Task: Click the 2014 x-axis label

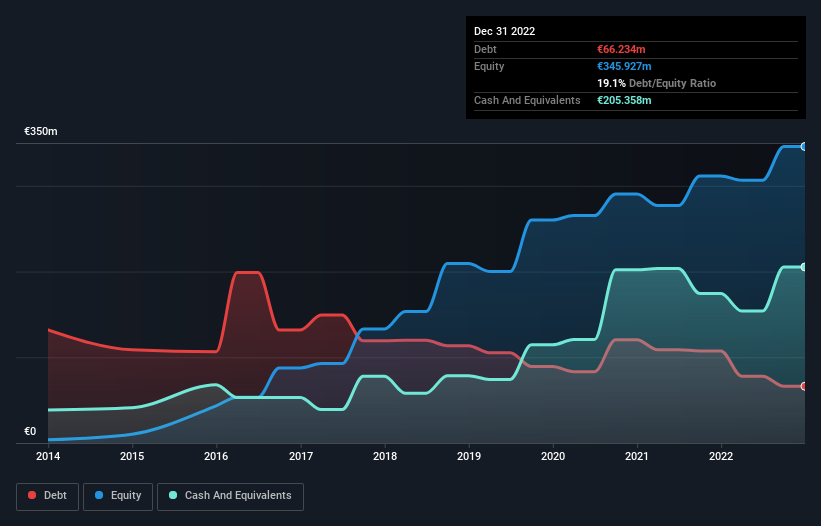Action: (48, 456)
